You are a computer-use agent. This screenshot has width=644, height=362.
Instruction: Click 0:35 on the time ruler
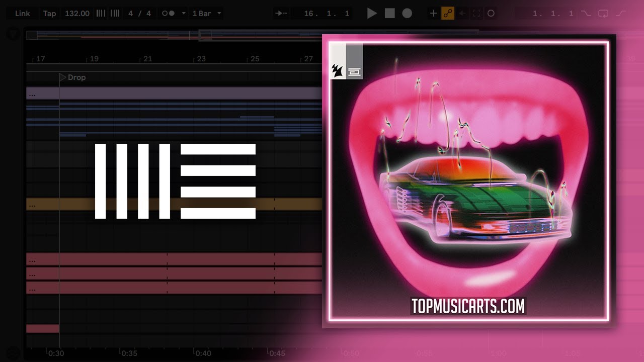tap(129, 353)
